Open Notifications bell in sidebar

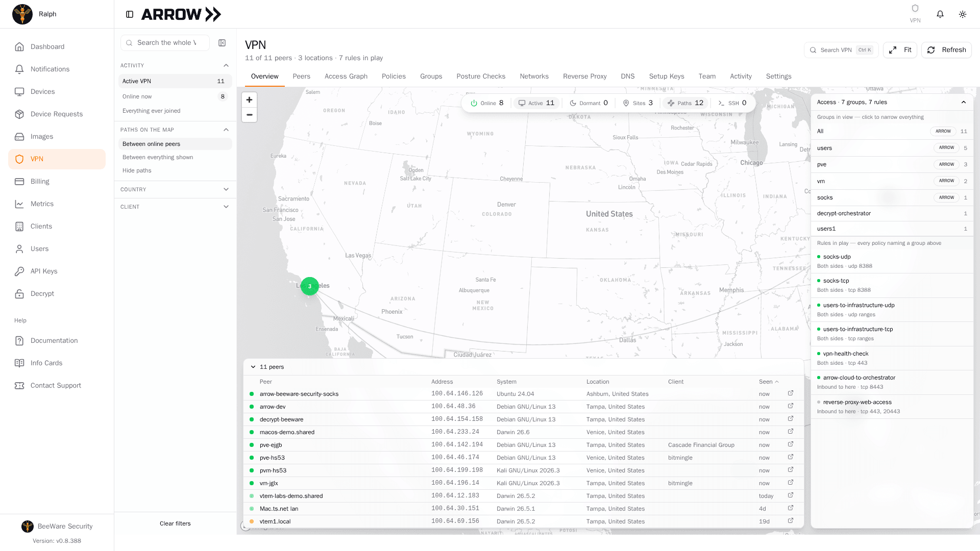19,69
